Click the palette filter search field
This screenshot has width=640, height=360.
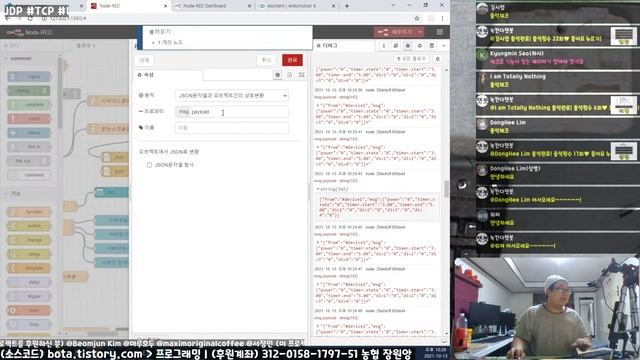click(x=31, y=46)
